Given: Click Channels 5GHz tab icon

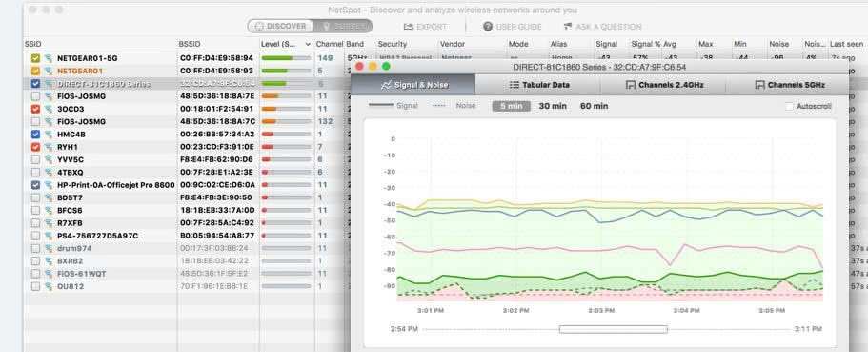Looking at the screenshot, I should 759,85.
